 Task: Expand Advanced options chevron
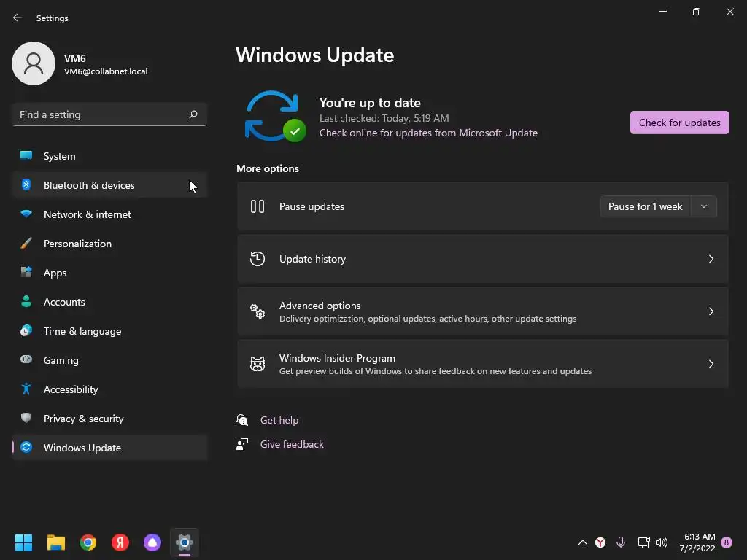click(x=711, y=311)
